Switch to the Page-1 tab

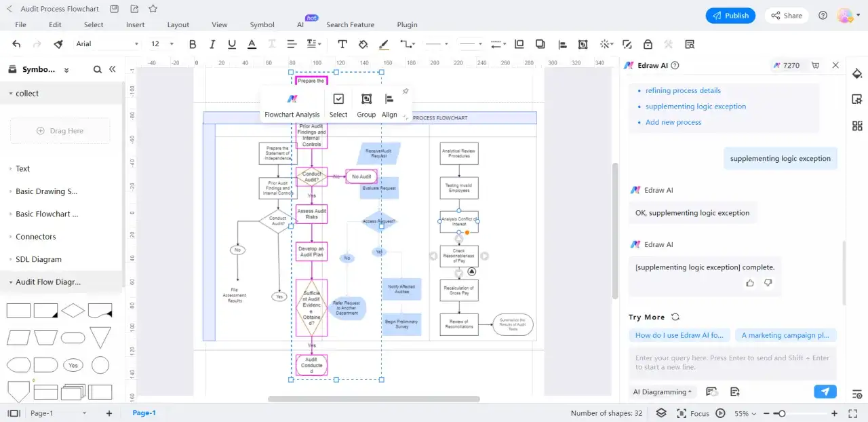click(x=144, y=413)
